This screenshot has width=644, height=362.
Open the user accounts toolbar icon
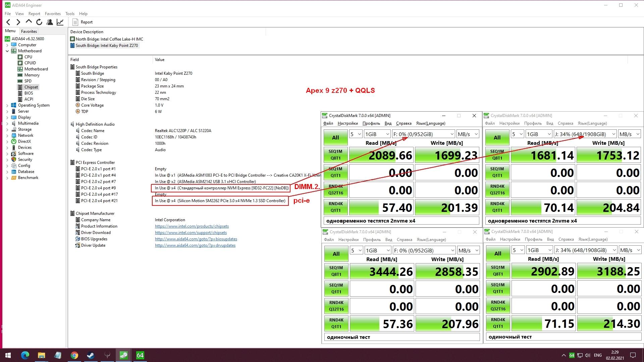tap(50, 22)
